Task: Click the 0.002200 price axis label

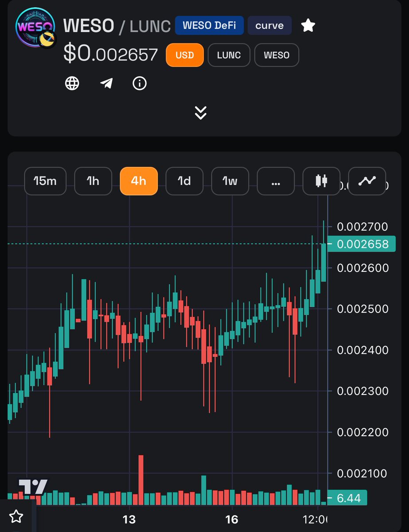Action: [x=362, y=432]
